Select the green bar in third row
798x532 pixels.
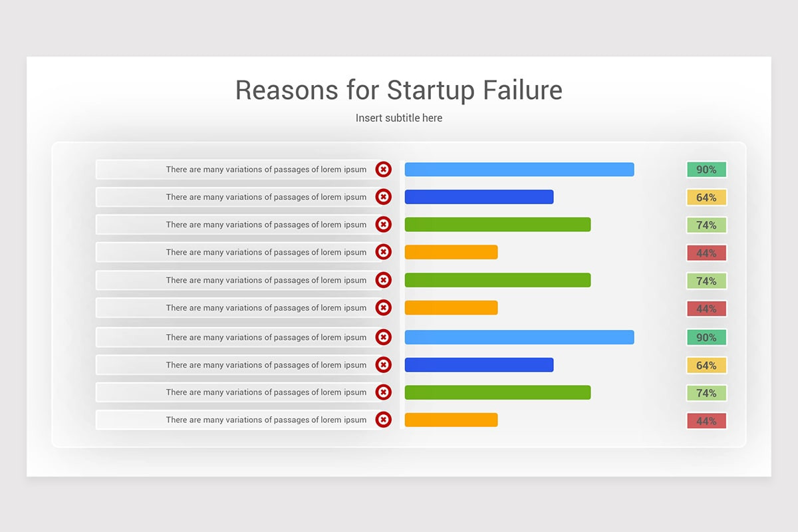(x=497, y=225)
